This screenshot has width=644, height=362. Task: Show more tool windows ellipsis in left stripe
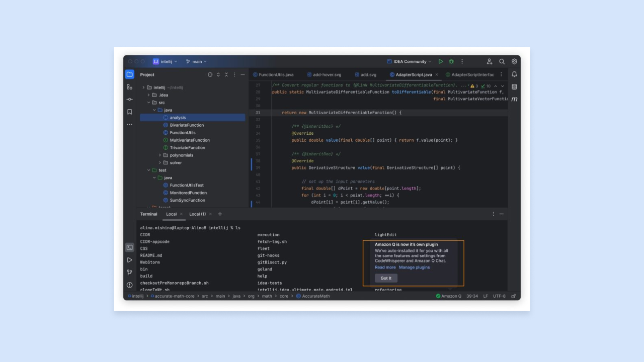click(x=130, y=124)
